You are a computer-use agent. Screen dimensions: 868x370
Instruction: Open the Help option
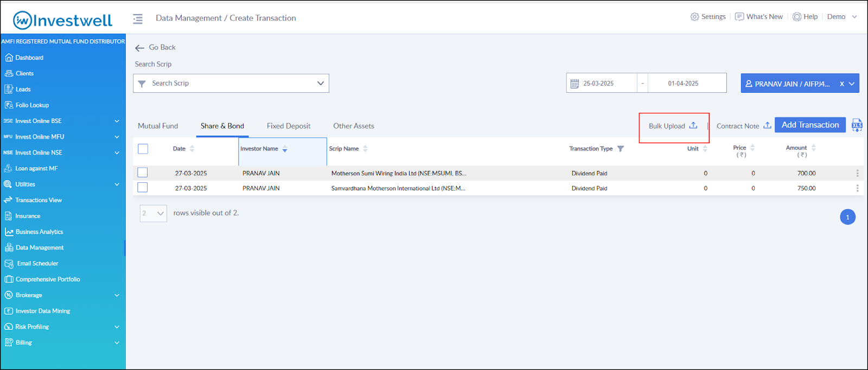[805, 17]
